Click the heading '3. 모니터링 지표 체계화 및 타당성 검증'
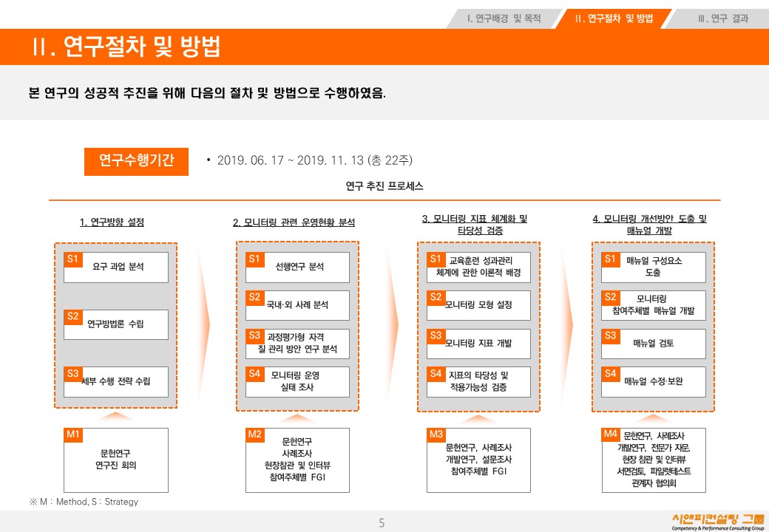 coord(475,225)
